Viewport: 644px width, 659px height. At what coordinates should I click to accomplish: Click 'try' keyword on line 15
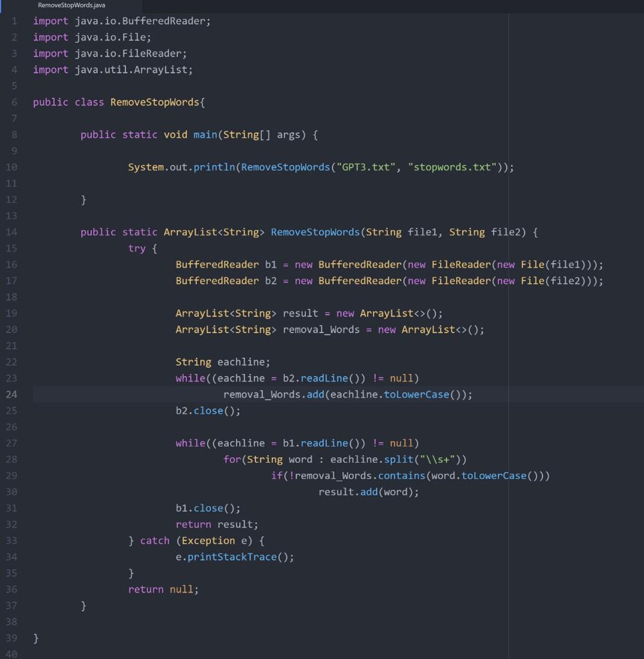coord(137,248)
